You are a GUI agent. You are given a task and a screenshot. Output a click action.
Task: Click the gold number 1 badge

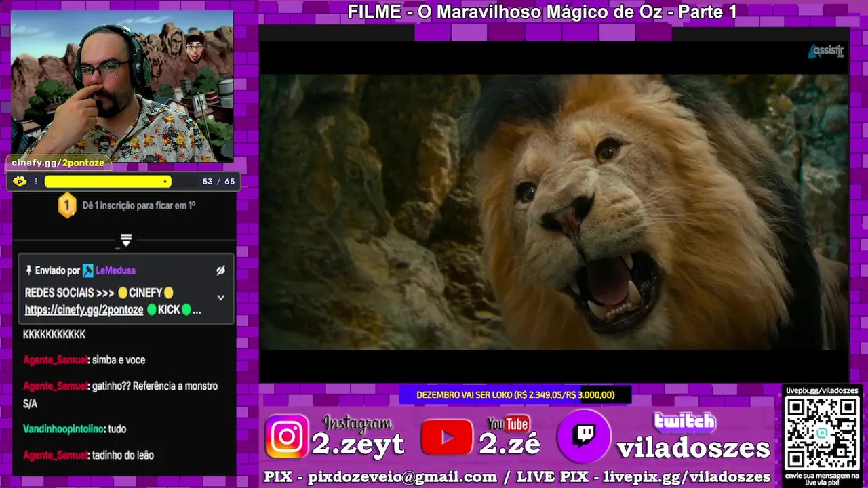coord(67,205)
